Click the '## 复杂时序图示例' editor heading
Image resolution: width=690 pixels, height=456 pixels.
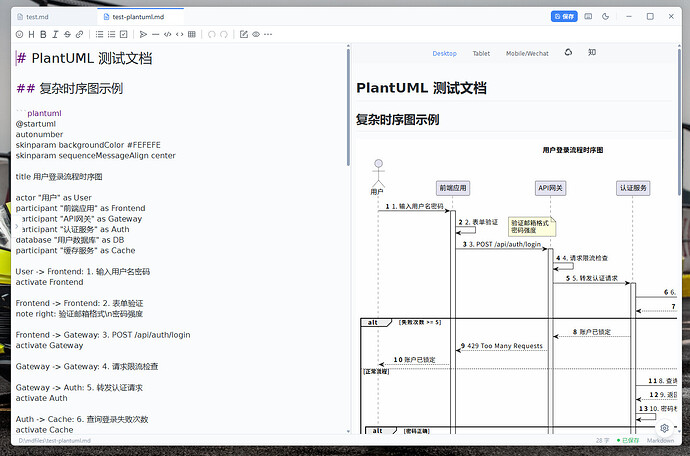pos(70,88)
